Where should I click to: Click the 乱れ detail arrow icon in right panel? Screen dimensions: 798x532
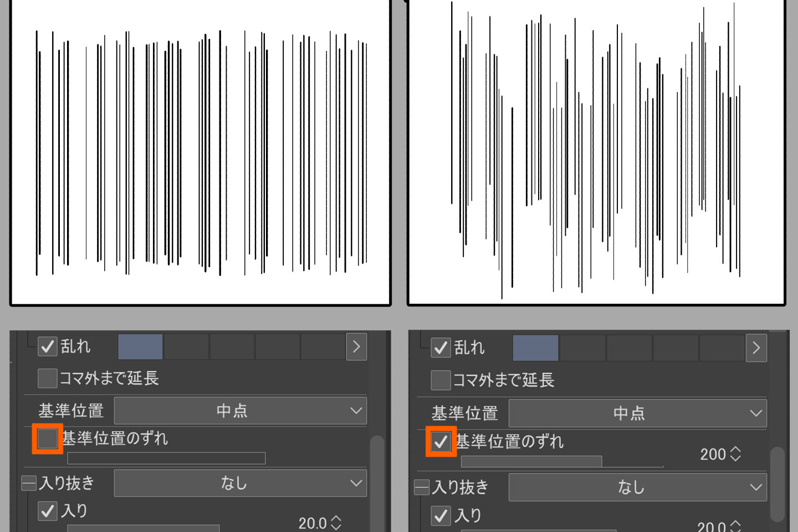[x=756, y=348]
